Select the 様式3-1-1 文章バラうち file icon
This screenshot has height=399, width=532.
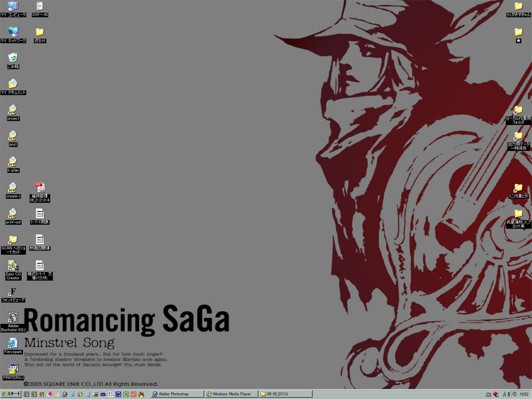pyautogui.click(x=40, y=270)
